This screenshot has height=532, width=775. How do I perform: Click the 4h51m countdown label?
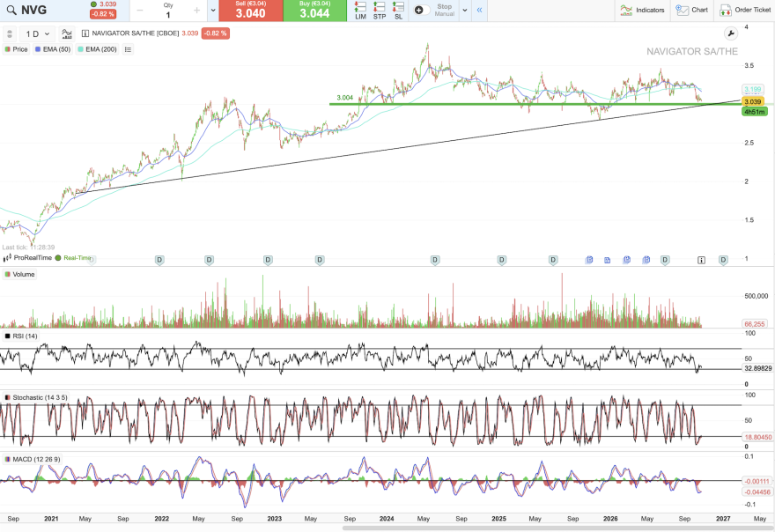coord(755,112)
